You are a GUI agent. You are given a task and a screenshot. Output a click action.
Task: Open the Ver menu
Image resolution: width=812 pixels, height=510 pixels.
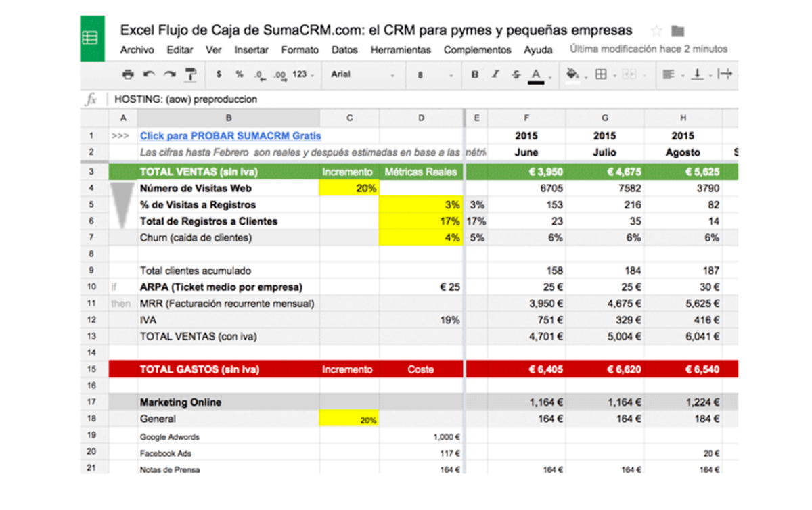tap(214, 50)
